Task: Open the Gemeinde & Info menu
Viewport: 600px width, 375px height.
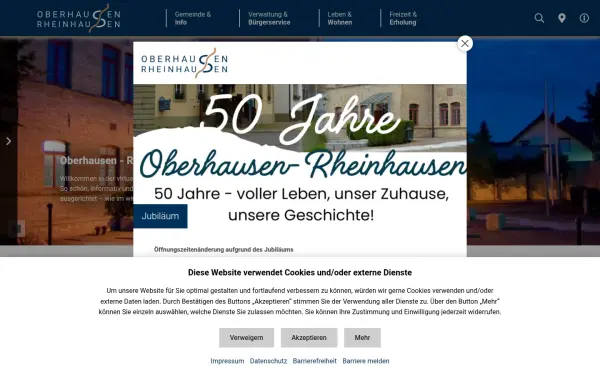Action: (193, 18)
